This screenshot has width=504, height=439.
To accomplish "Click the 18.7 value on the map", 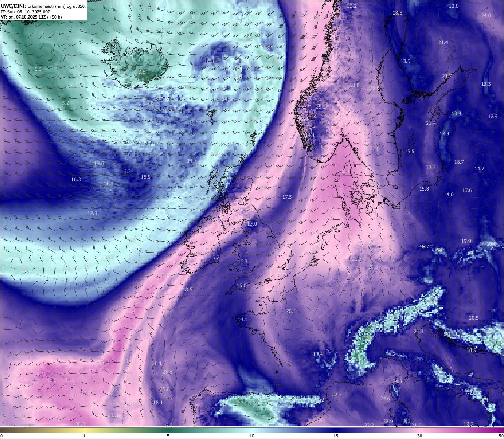I will pyautogui.click(x=459, y=162).
